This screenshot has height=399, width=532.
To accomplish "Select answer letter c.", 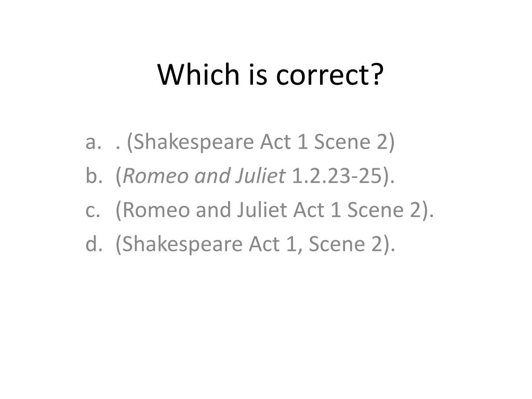I will 93,211.
